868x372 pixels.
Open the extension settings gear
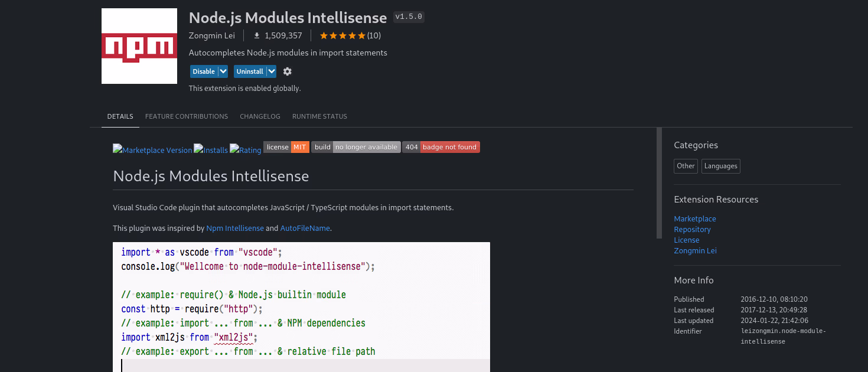(287, 71)
